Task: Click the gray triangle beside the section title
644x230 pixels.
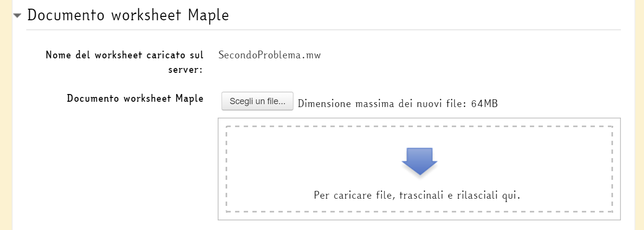Action: tap(18, 15)
